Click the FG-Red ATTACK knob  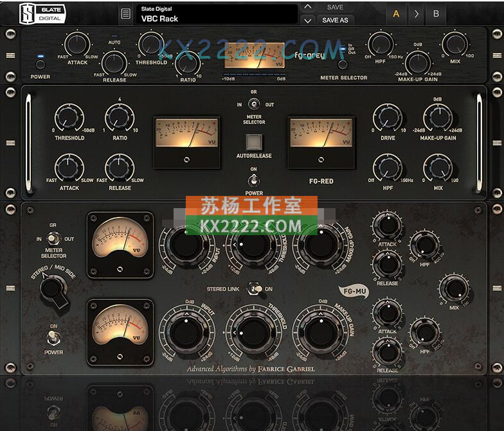pos(69,168)
